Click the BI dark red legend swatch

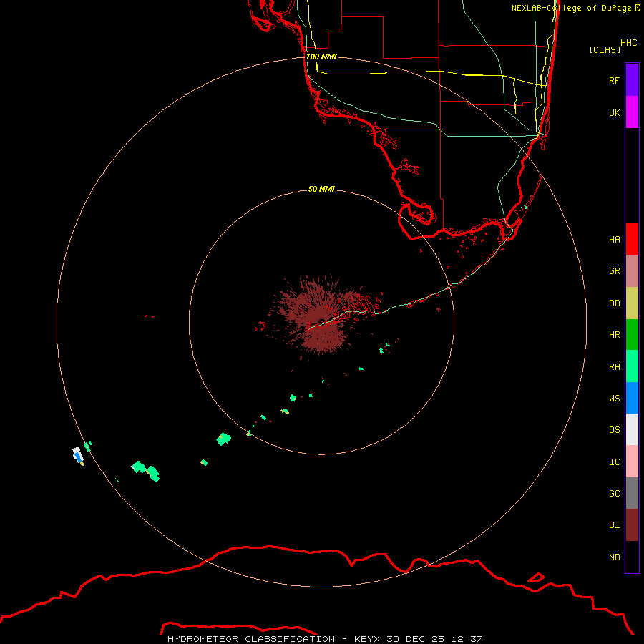[632, 525]
